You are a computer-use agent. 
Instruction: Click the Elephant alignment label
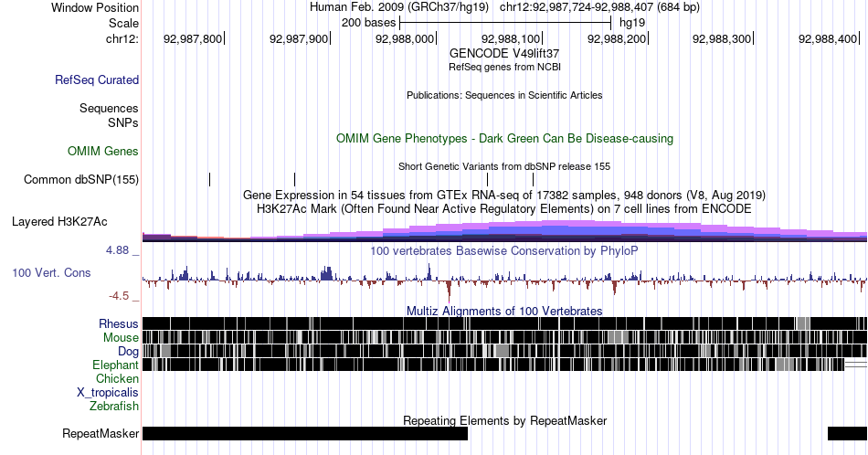point(116,365)
